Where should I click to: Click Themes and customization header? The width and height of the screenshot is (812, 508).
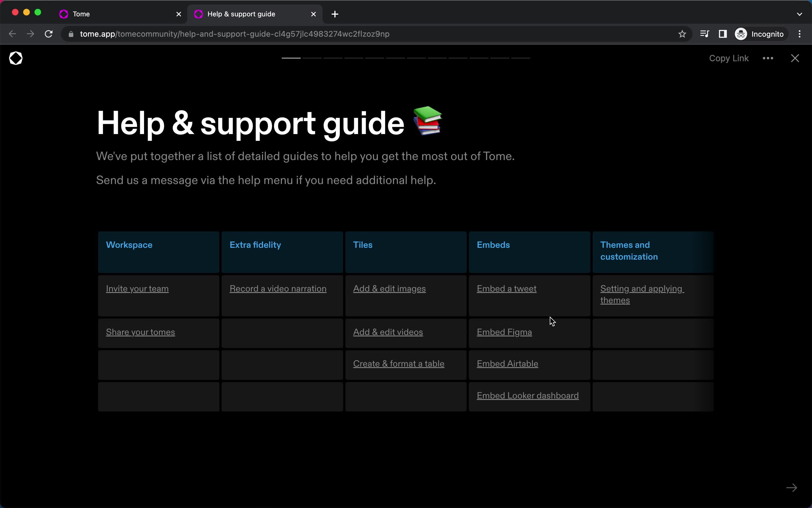(653, 252)
